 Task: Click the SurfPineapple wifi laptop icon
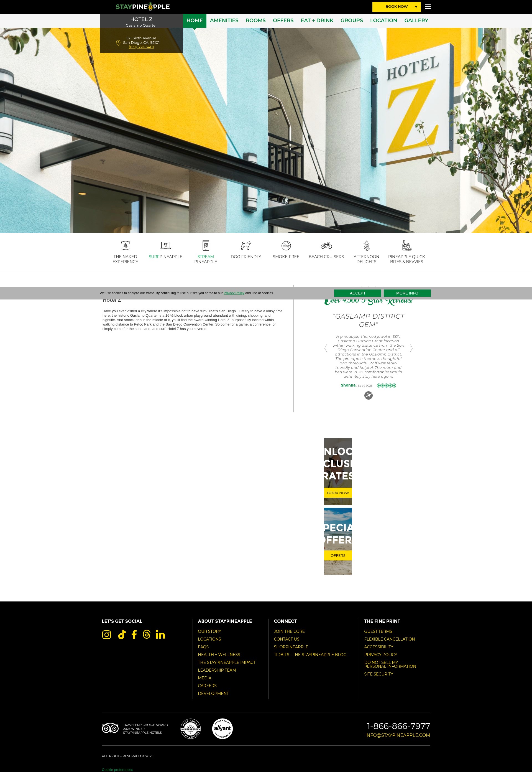click(166, 245)
